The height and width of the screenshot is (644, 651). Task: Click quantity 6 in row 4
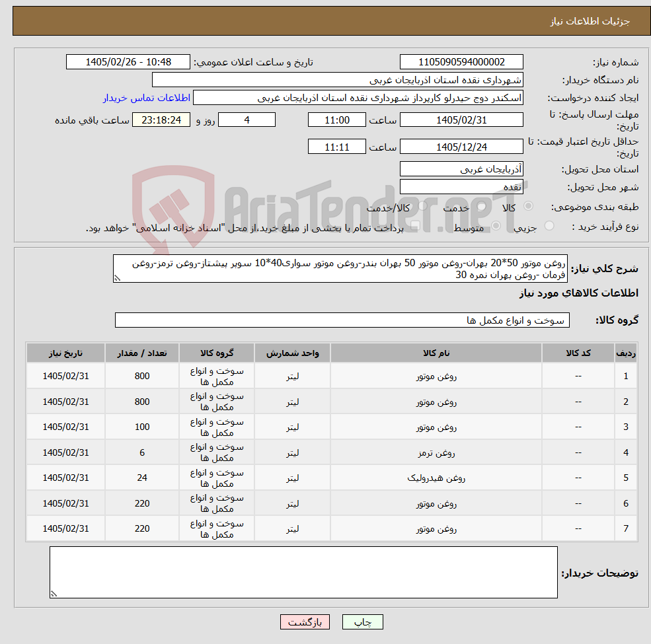142,452
